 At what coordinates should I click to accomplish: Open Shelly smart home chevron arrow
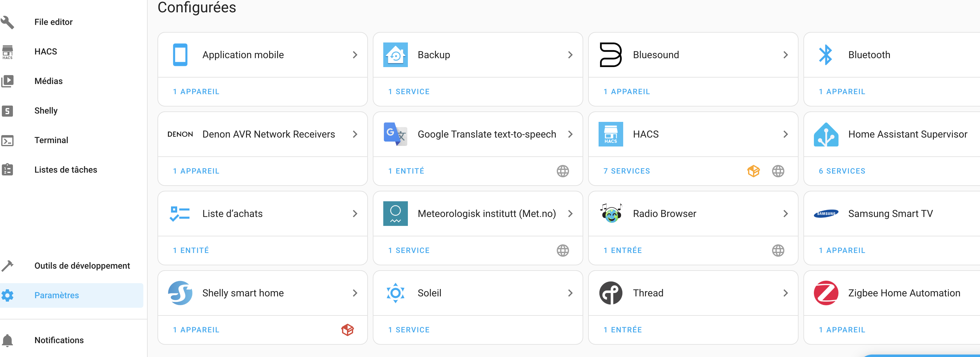click(x=355, y=293)
